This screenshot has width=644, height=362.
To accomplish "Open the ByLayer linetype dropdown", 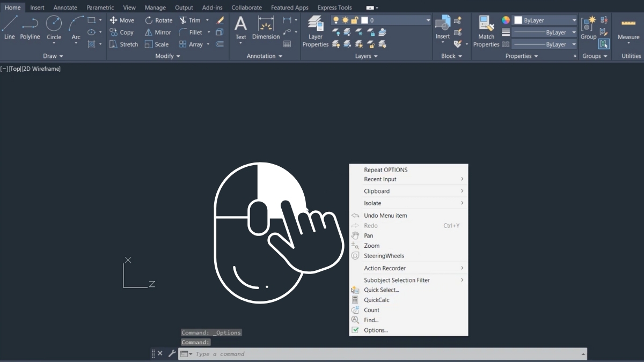I will pos(574,45).
